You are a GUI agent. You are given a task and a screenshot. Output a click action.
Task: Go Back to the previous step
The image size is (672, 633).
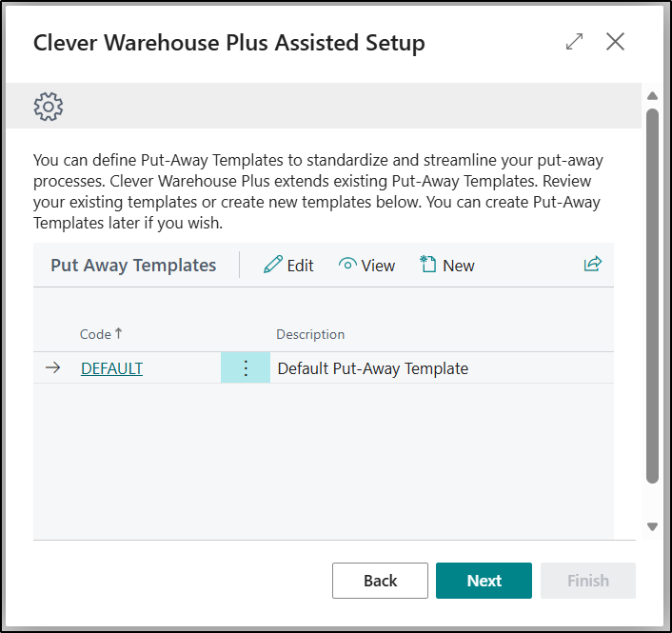coord(380,581)
